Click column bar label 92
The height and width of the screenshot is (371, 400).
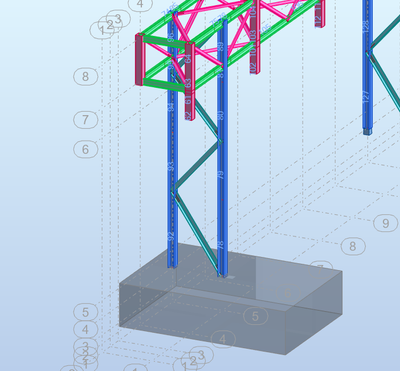pos(171,236)
